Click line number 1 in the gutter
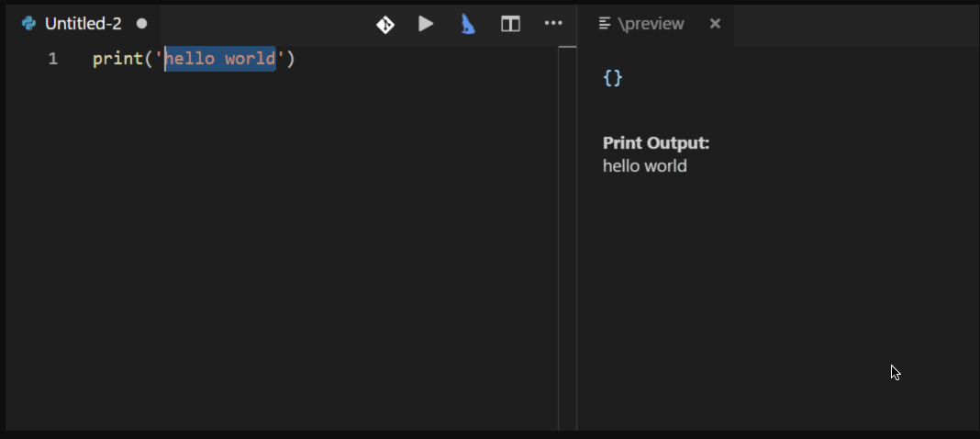This screenshot has width=980, height=439. (53, 60)
